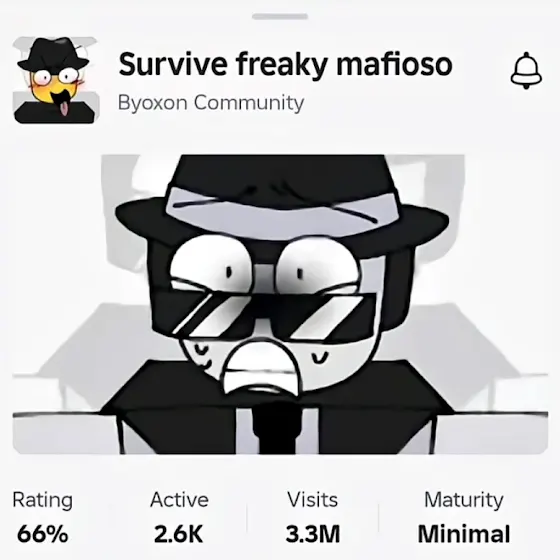
Task: Tap the Active stat label
Action: pos(179,500)
